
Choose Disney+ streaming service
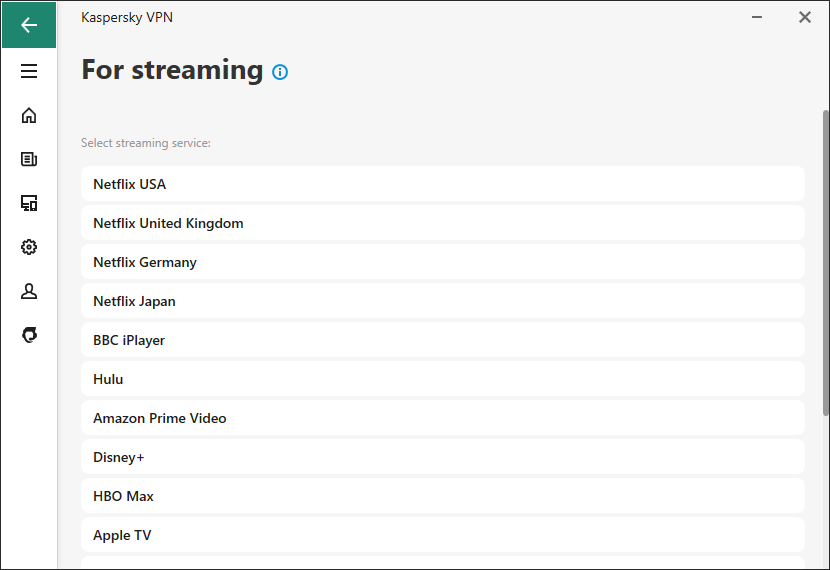click(443, 457)
